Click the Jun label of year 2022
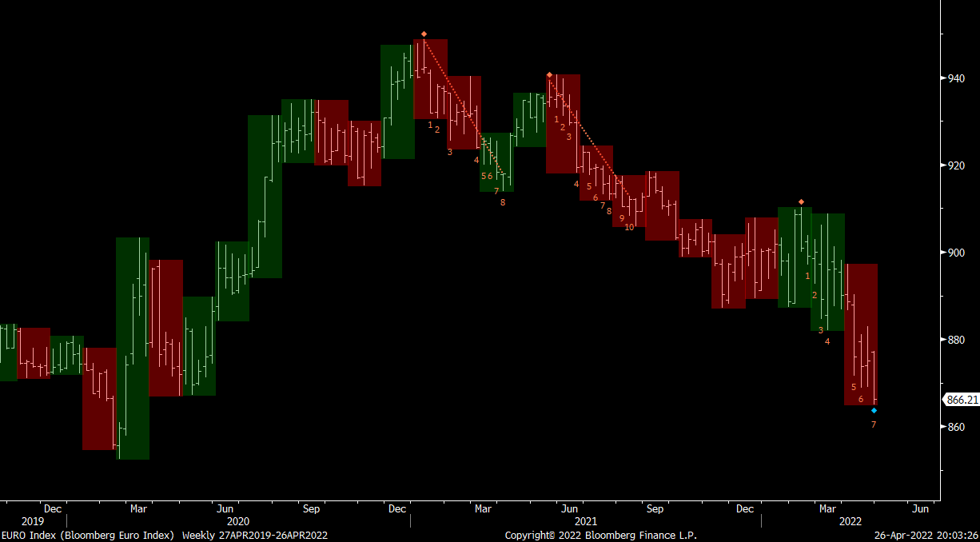The image size is (980, 542). tap(921, 508)
